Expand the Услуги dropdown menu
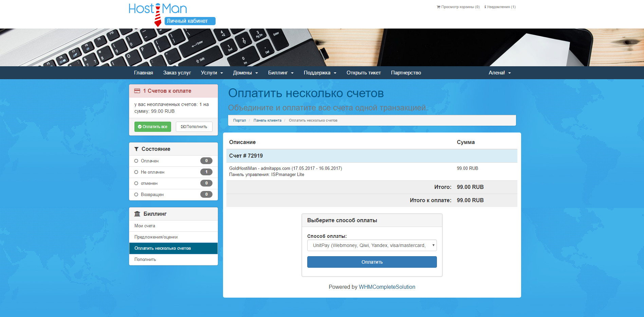 click(212, 73)
